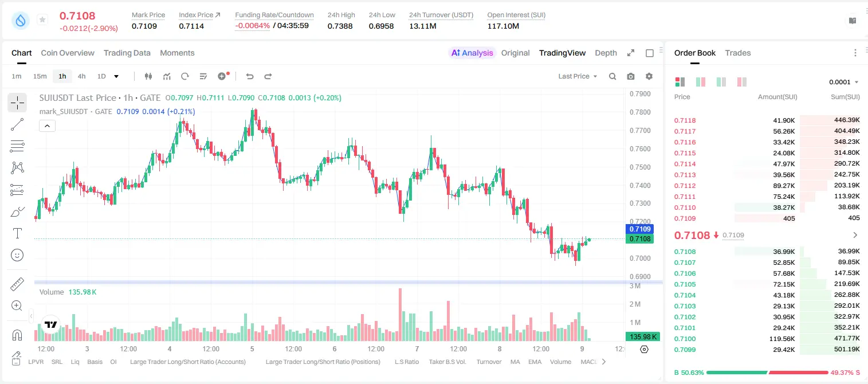Expand the 0.0001 price precision dropdown
The width and height of the screenshot is (868, 384).
[x=843, y=82]
